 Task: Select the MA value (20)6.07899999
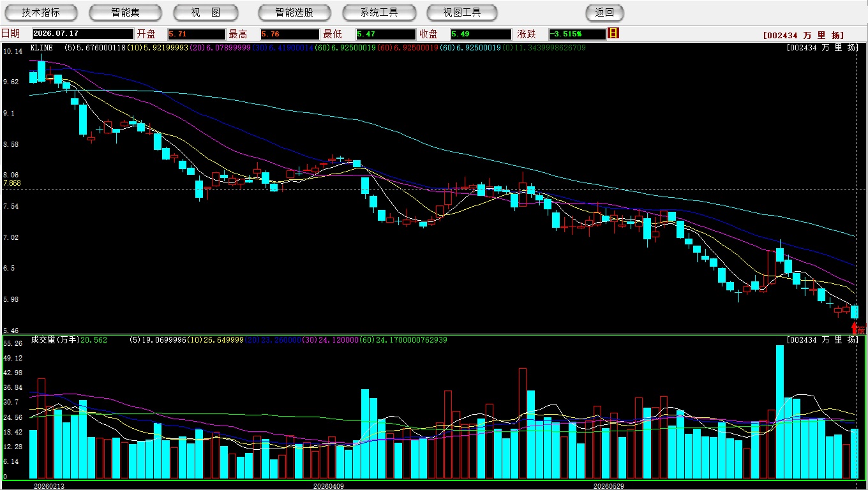(x=221, y=47)
